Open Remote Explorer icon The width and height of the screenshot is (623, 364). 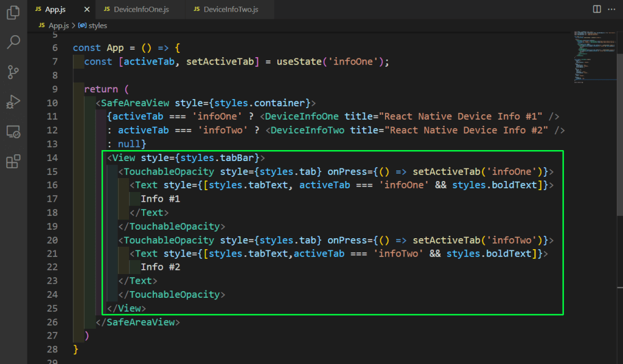tap(13, 132)
